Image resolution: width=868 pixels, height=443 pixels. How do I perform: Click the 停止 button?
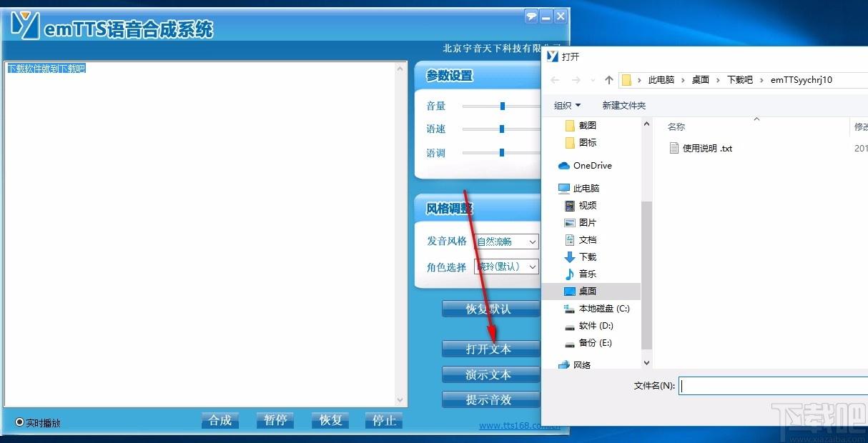[384, 420]
